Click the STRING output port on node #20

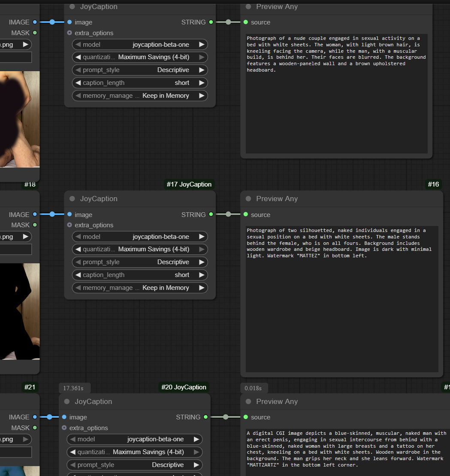(205, 417)
